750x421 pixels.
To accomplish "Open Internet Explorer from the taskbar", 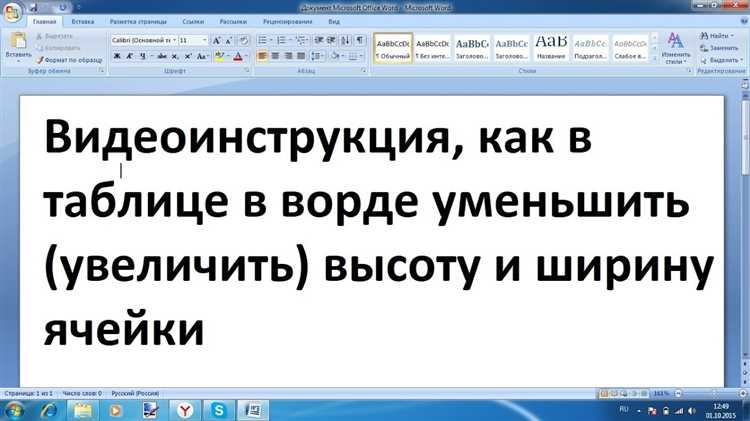I will [x=49, y=410].
